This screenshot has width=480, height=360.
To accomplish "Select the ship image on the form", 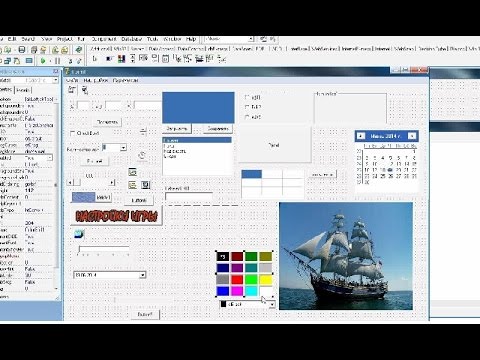I will (x=346, y=256).
